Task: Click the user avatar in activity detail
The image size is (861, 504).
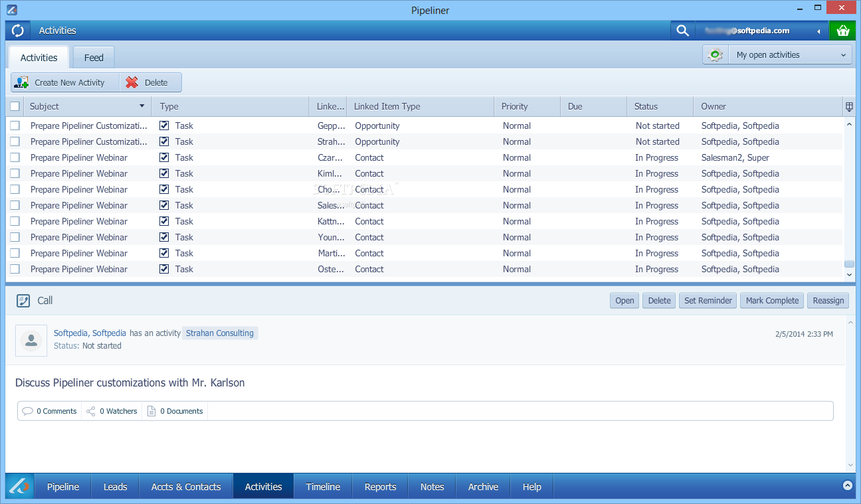Action: tap(31, 341)
